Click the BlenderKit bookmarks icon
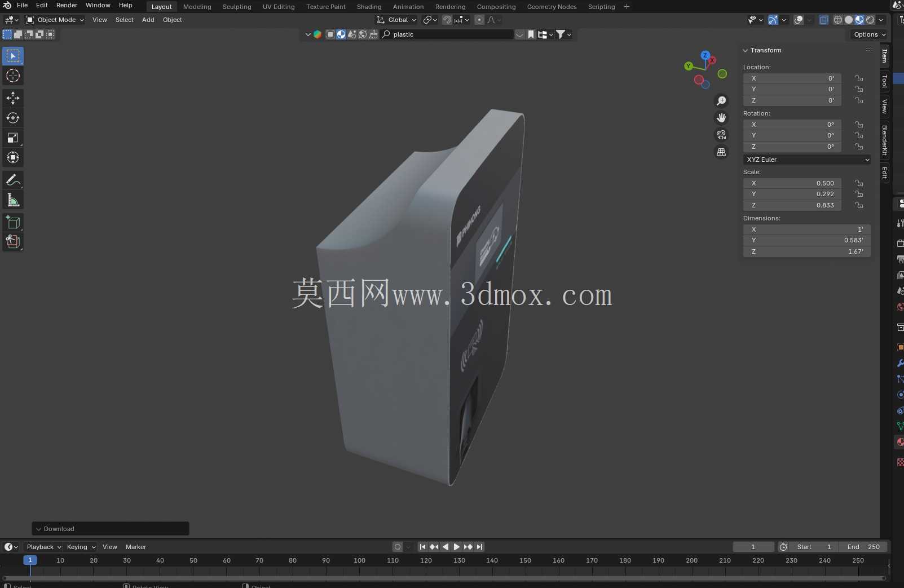Viewport: 904px width, 588px height. click(531, 34)
